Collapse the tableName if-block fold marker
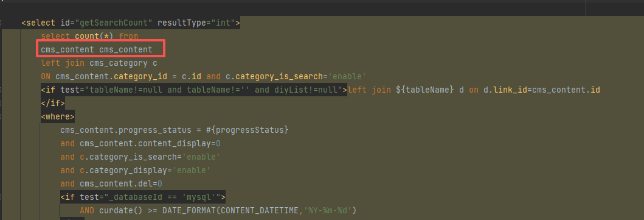Image resolution: width=644 pixels, height=220 pixels. [x=1, y=90]
